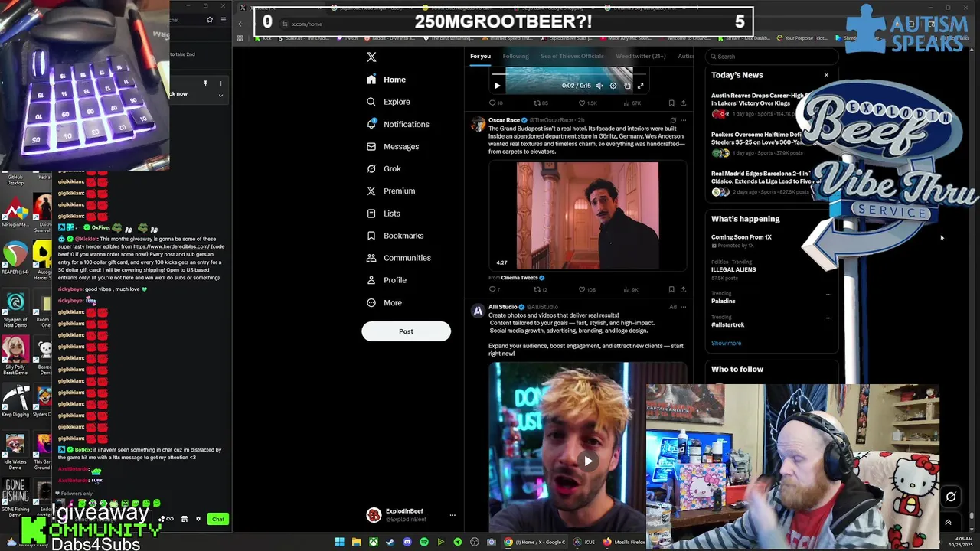Click the More icon in sidebar
This screenshot has height=551, width=980.
point(371,302)
